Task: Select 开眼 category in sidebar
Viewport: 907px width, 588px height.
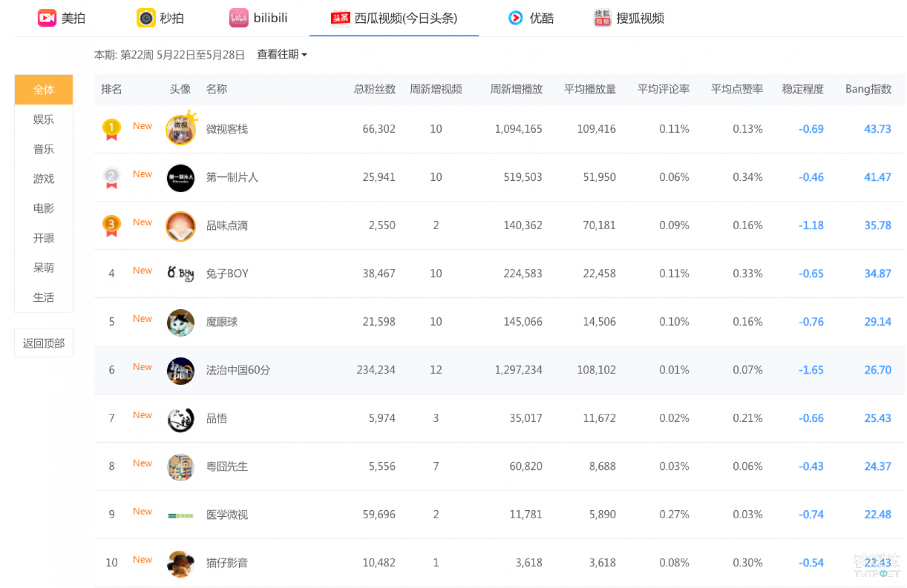Action: (x=44, y=238)
